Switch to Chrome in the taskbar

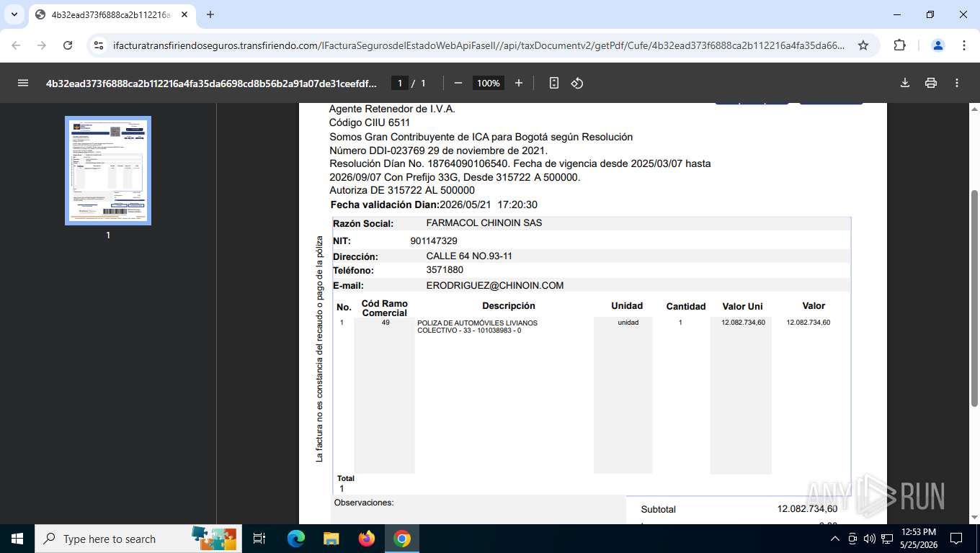(402, 539)
